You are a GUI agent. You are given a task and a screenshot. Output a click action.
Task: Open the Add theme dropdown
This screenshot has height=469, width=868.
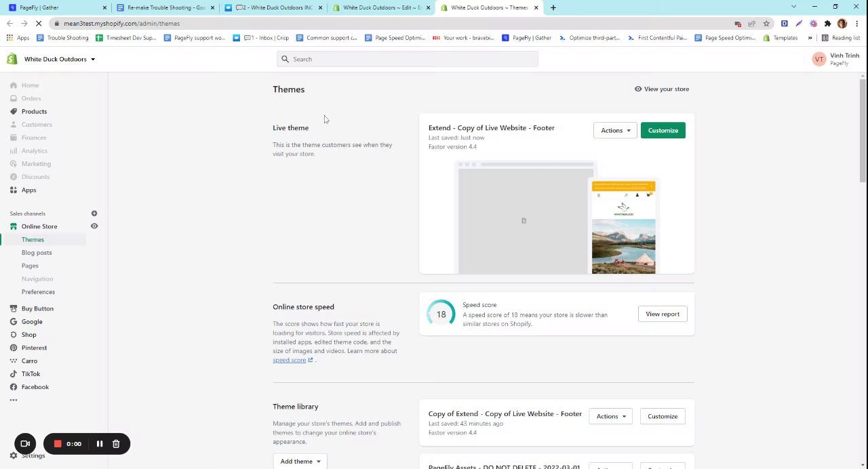(300, 462)
